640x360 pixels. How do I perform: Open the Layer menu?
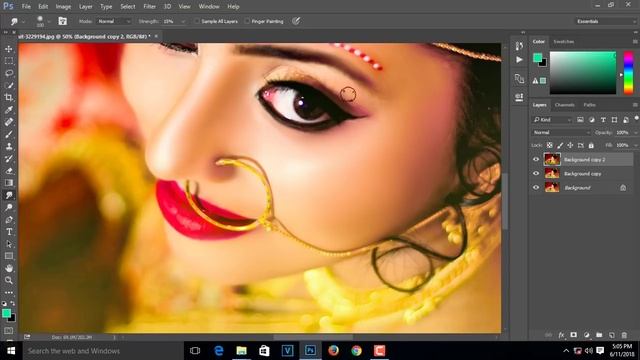(x=86, y=7)
